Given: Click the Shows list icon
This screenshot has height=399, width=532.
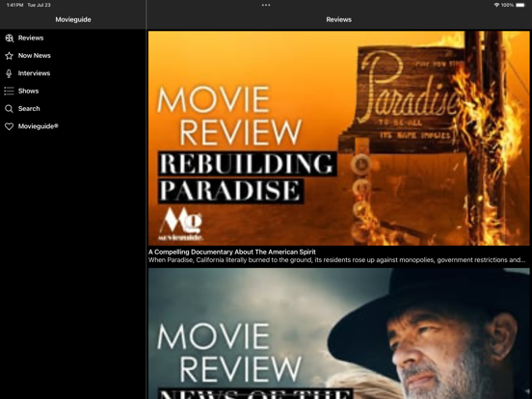Looking at the screenshot, I should (10, 91).
